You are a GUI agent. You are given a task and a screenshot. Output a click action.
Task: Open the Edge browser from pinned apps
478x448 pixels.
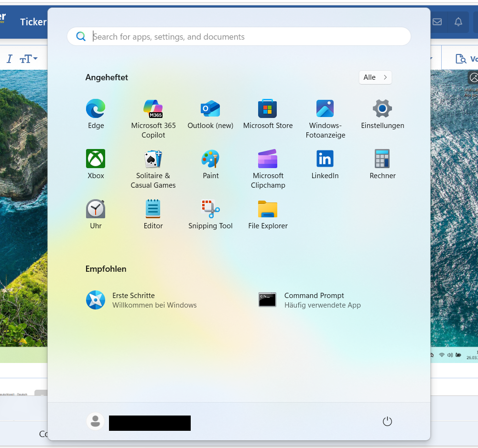96,114
